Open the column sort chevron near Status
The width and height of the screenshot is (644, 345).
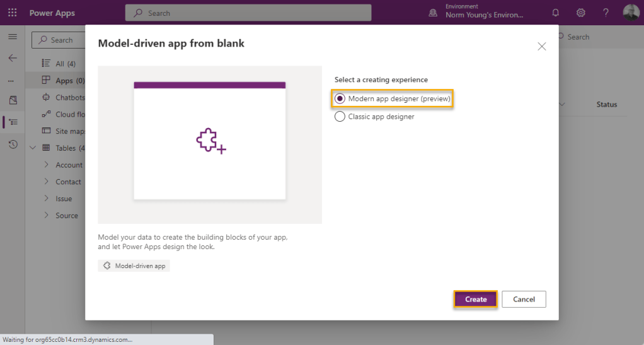(561, 105)
